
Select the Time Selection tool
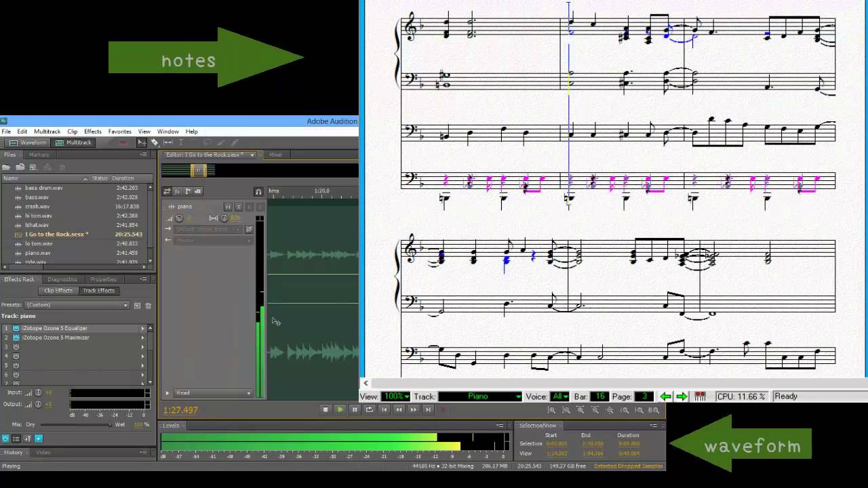click(181, 142)
